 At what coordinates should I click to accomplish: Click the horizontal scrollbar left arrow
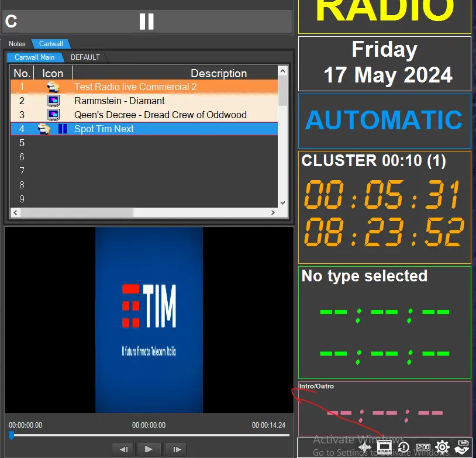(x=15, y=212)
